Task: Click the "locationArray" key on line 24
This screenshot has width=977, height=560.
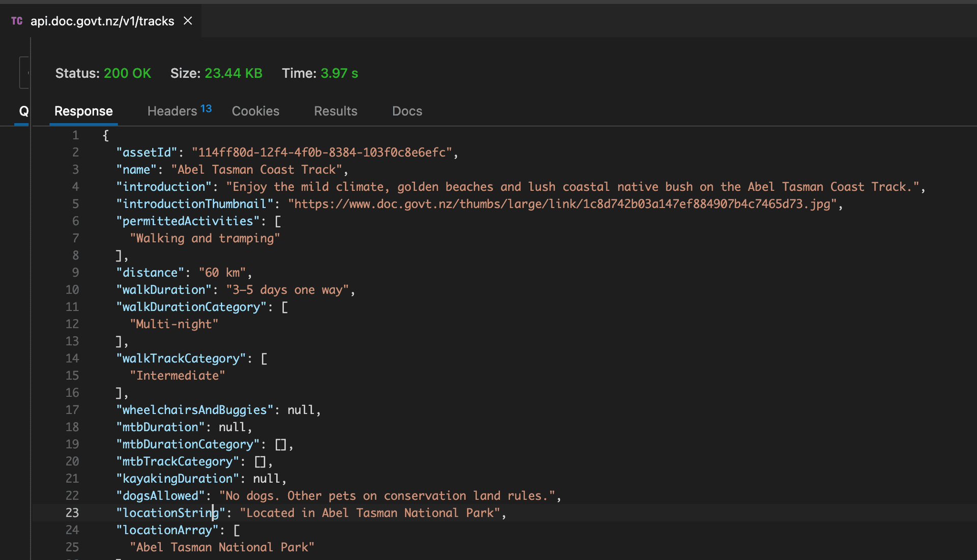Action: (x=167, y=530)
